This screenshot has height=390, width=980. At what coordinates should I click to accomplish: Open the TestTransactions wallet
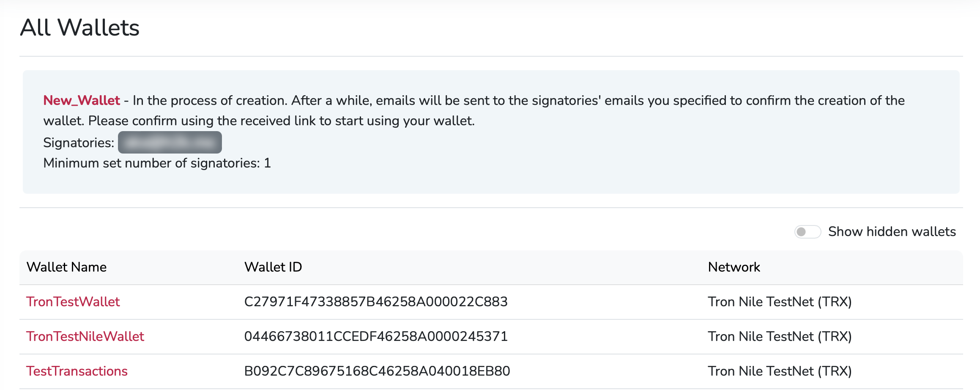click(77, 371)
